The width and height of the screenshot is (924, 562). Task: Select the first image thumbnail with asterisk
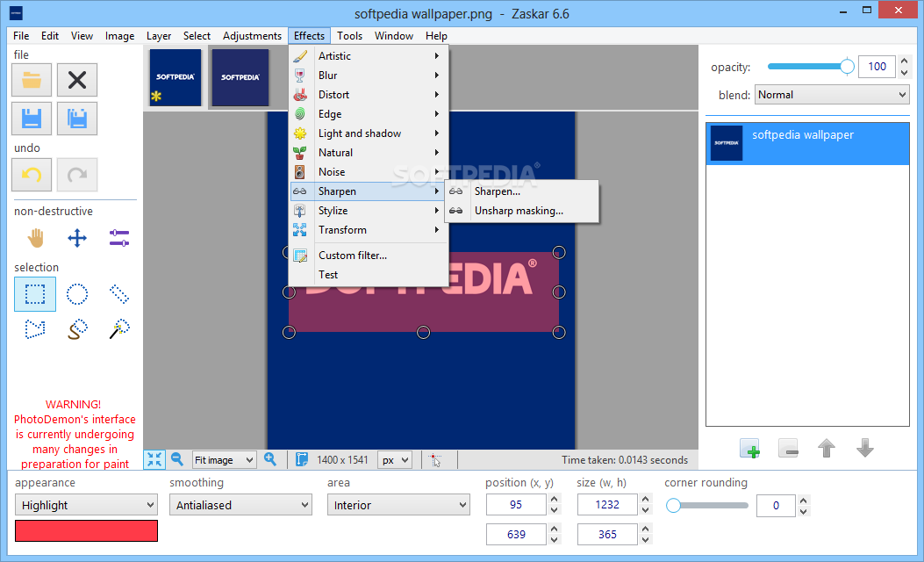point(175,77)
